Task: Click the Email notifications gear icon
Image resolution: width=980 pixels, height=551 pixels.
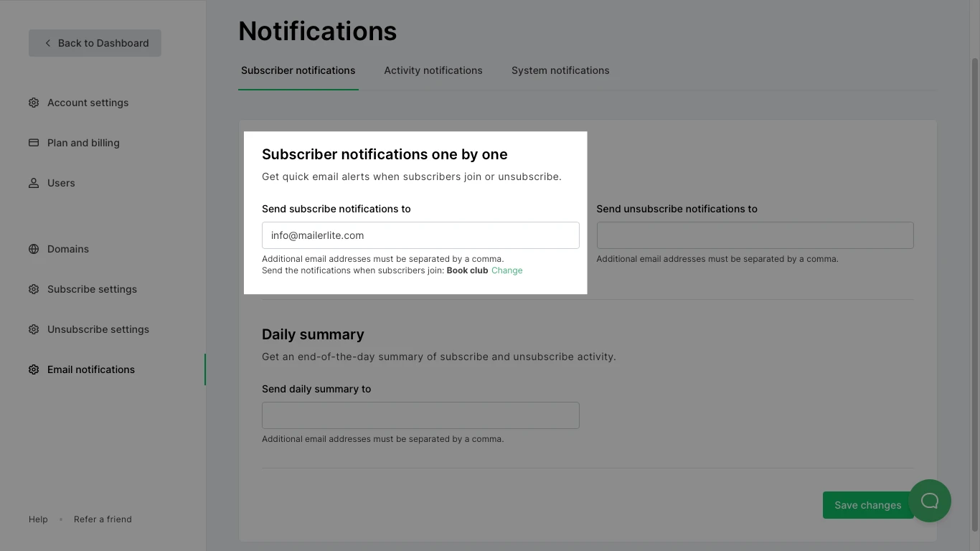Action: click(34, 369)
